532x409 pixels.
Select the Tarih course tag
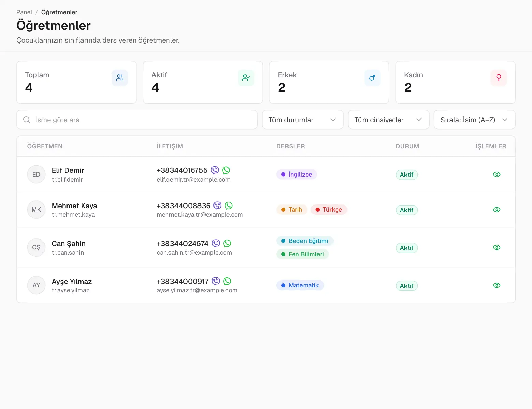[x=292, y=210]
